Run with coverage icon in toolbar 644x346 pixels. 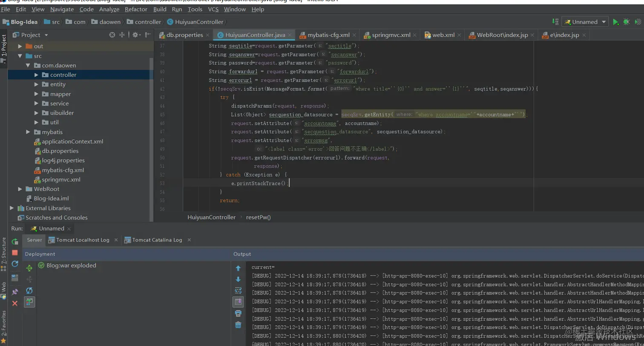pos(638,22)
